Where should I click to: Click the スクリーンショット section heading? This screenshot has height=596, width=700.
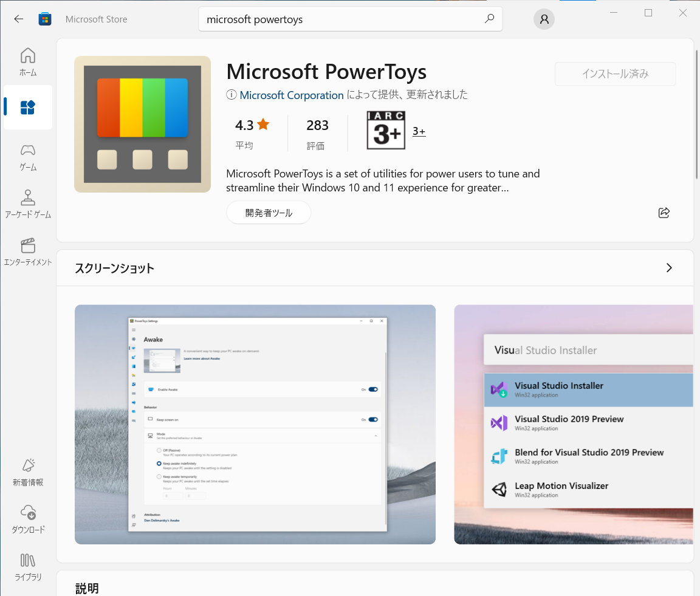coord(114,269)
